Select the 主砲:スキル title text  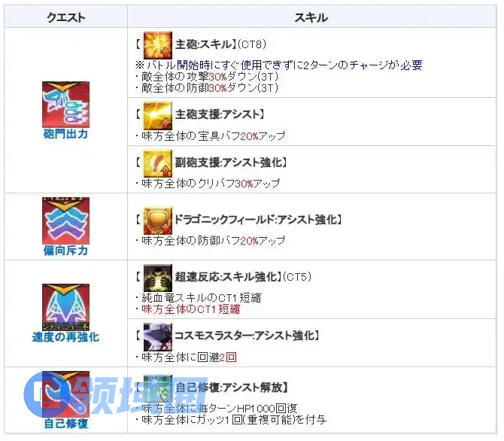[x=203, y=44]
